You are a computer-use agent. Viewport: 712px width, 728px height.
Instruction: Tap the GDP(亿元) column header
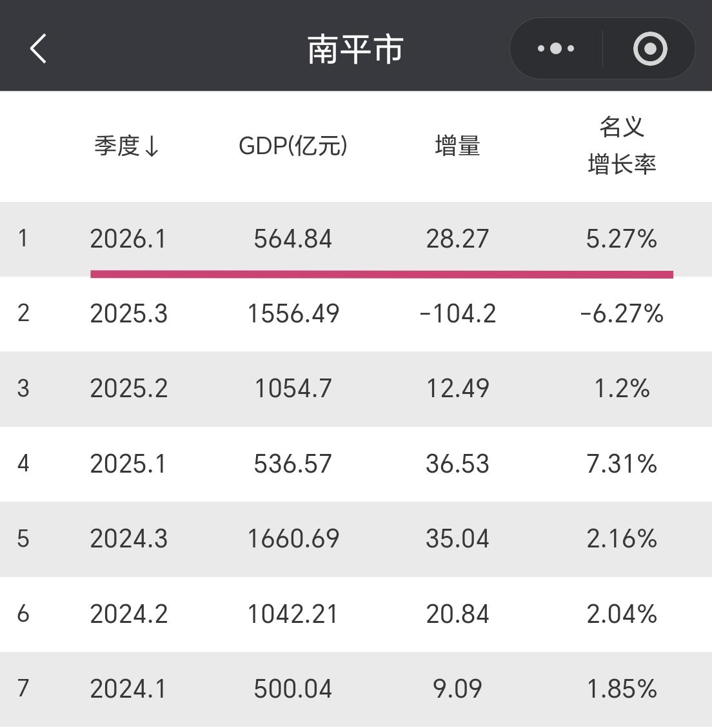click(293, 147)
